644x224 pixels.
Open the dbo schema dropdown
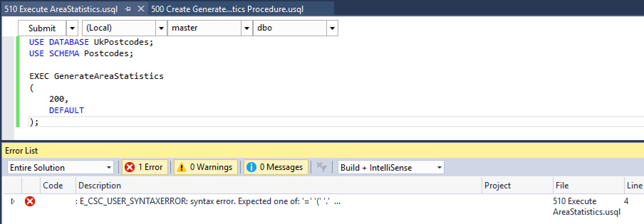coord(332,28)
